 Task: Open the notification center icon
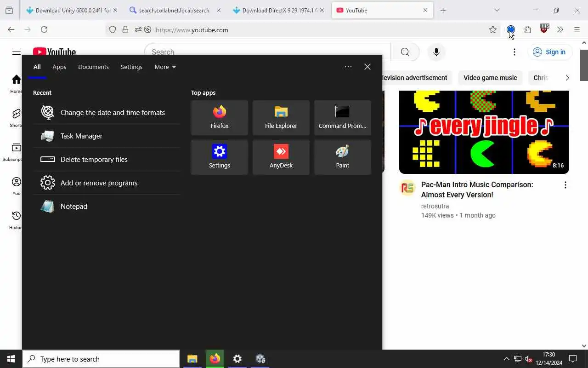pyautogui.click(x=573, y=359)
